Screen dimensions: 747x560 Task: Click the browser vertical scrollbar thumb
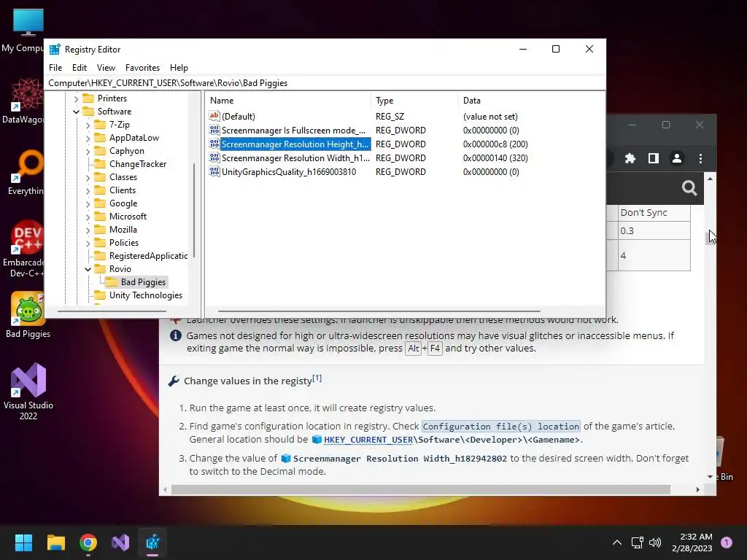(x=709, y=237)
